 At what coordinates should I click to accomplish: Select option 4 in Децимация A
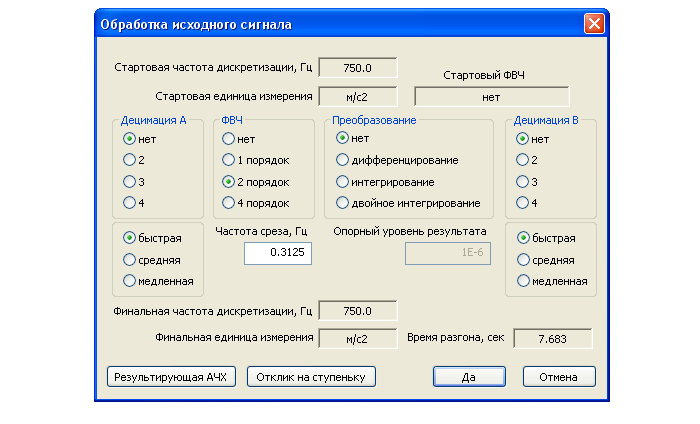128,203
